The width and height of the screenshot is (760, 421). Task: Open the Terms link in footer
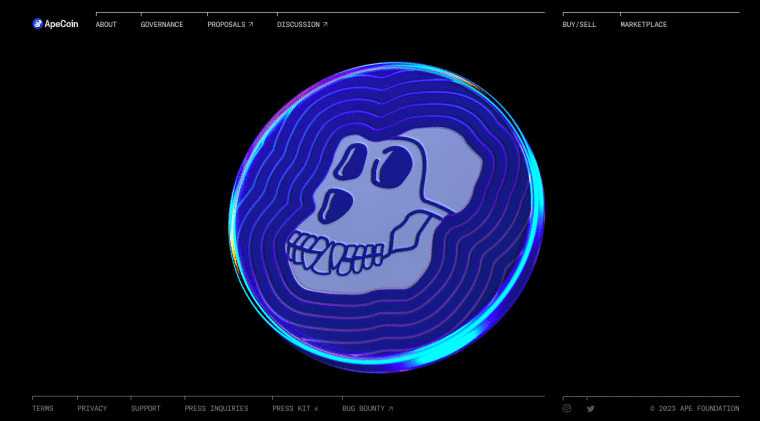coord(43,408)
